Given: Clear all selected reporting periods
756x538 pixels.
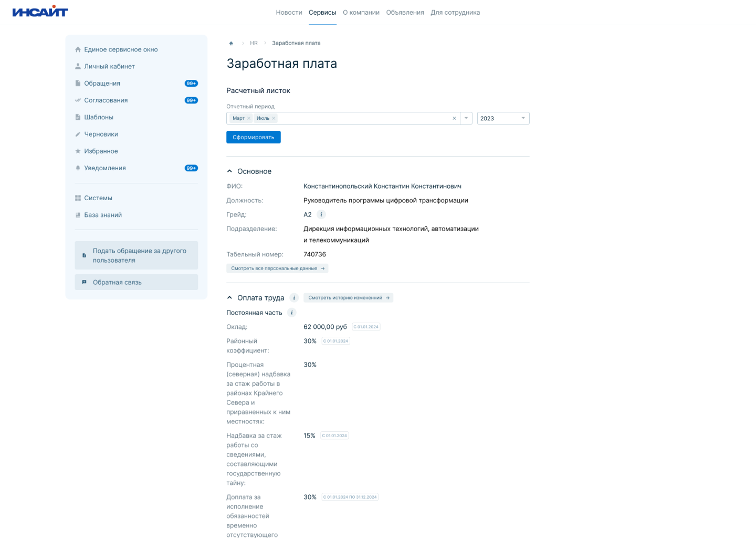Looking at the screenshot, I should pos(454,118).
